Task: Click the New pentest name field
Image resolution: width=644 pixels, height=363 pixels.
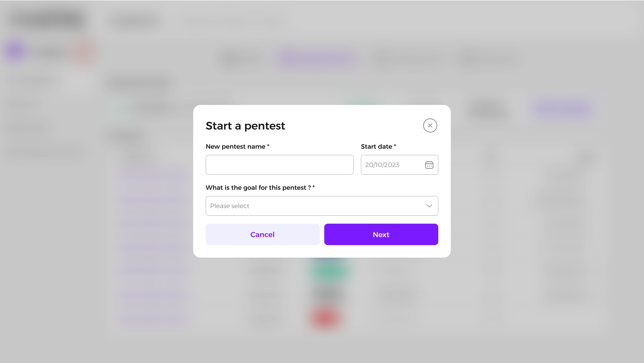Action: 280,165
